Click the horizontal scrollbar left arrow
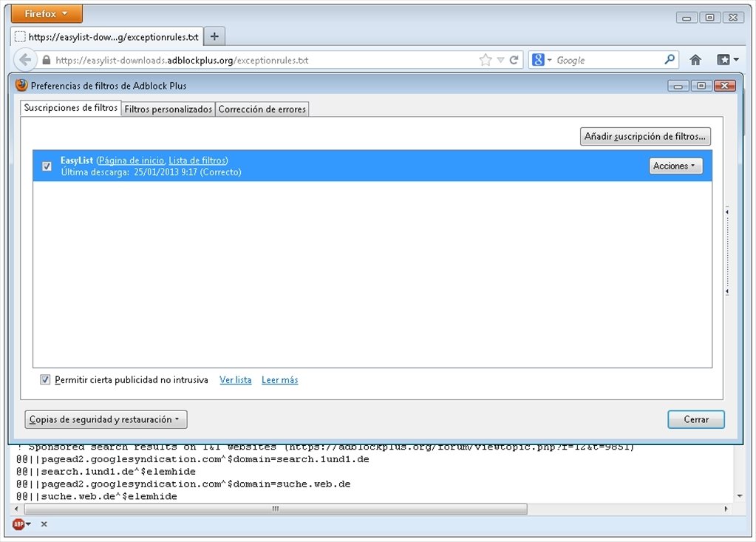 (x=16, y=509)
